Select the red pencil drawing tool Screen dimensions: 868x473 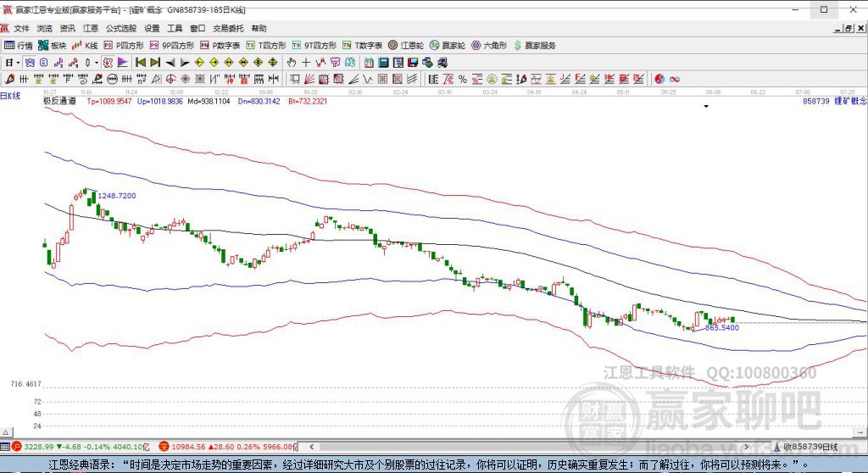pos(9,79)
